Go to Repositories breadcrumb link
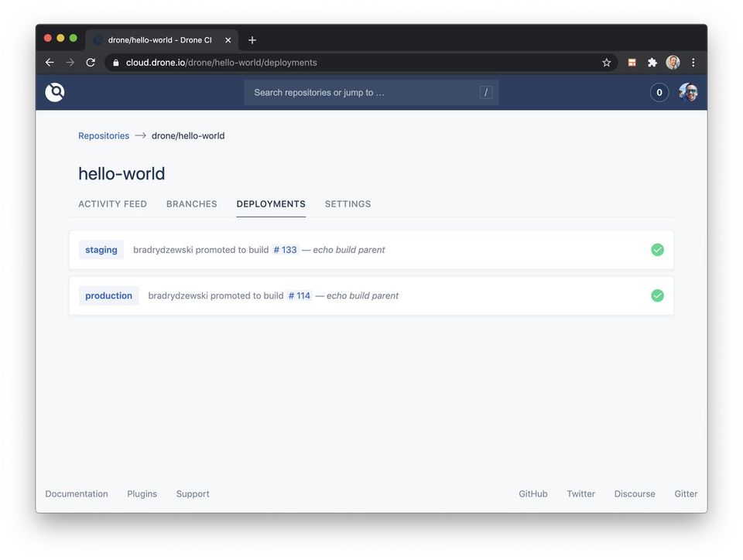 [104, 136]
